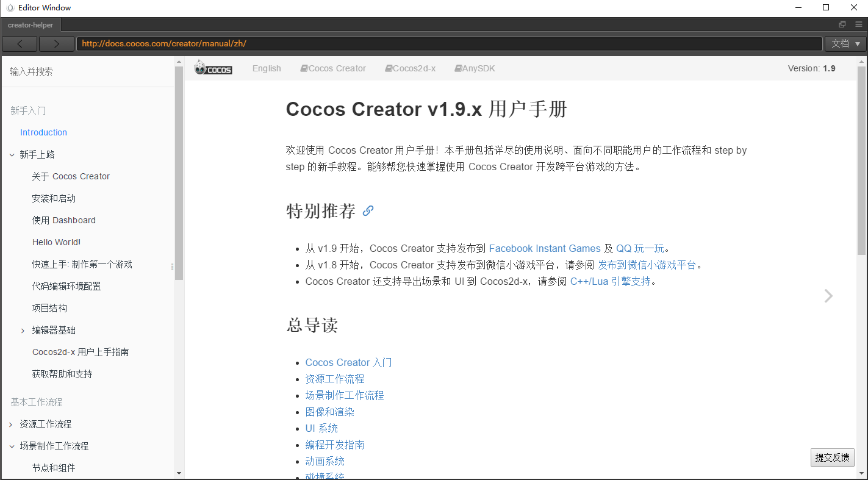Click the Cocos logo icon

tap(213, 68)
